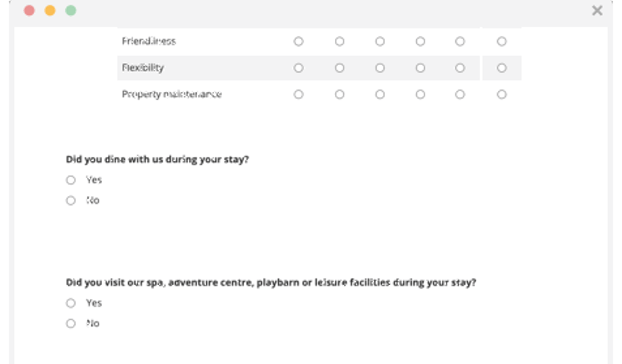Choose second rating option for Flexibility
622x364 pixels.
(339, 68)
